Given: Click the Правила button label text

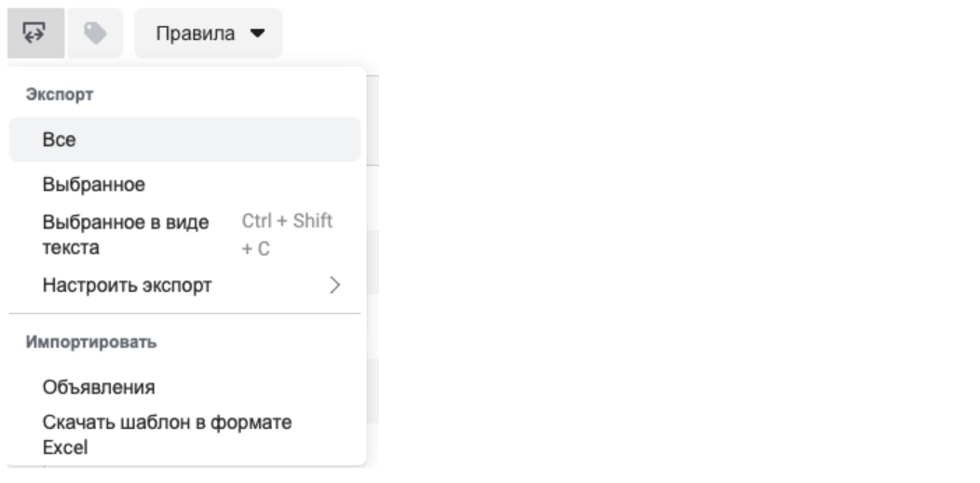Looking at the screenshot, I should 196,34.
